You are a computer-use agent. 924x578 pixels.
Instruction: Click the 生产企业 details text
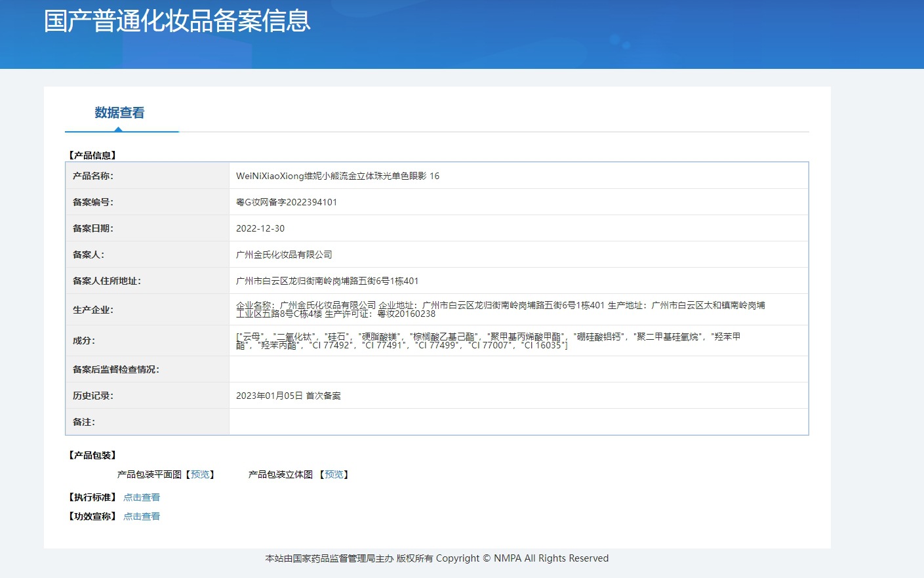[500, 310]
